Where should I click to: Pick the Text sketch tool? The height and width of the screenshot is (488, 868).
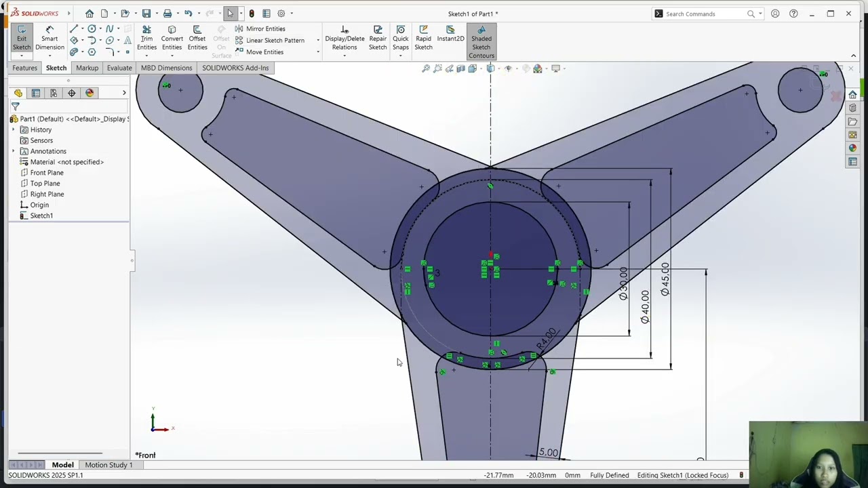point(127,40)
